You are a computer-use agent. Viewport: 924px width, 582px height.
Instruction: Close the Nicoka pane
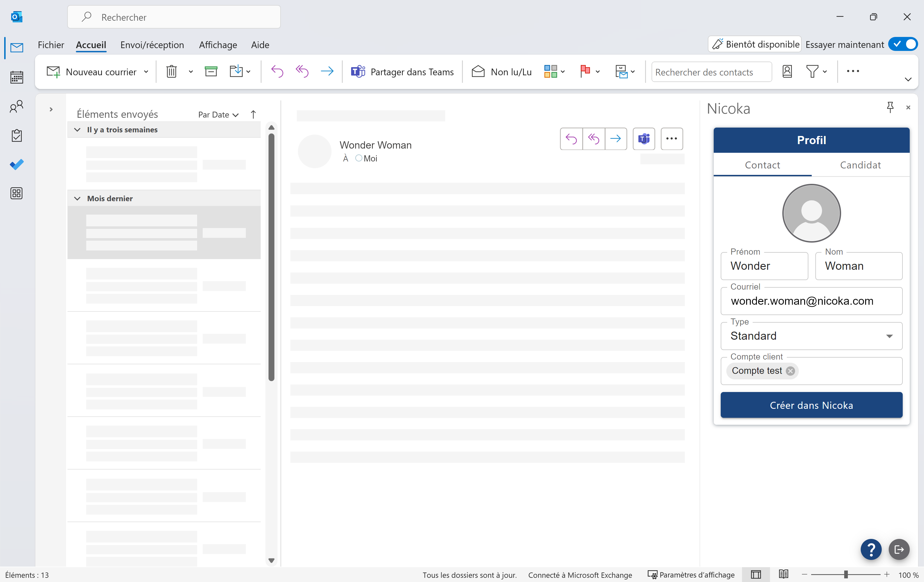coord(908,108)
